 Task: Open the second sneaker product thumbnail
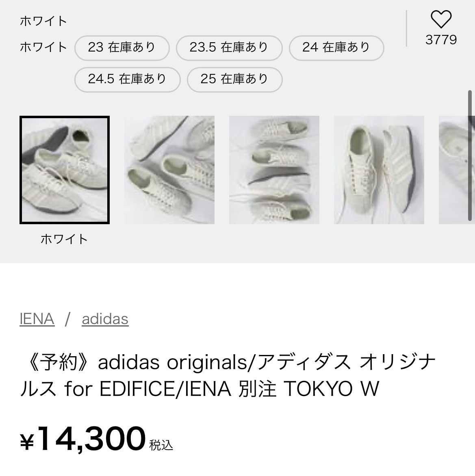pyautogui.click(x=169, y=170)
